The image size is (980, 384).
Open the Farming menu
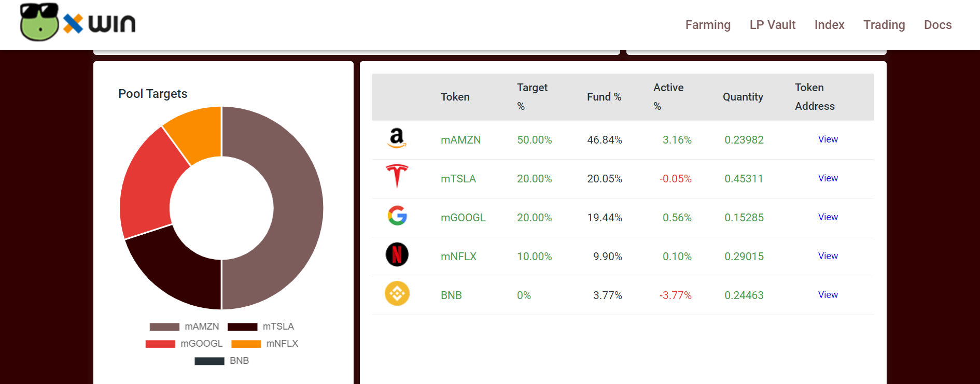point(708,25)
